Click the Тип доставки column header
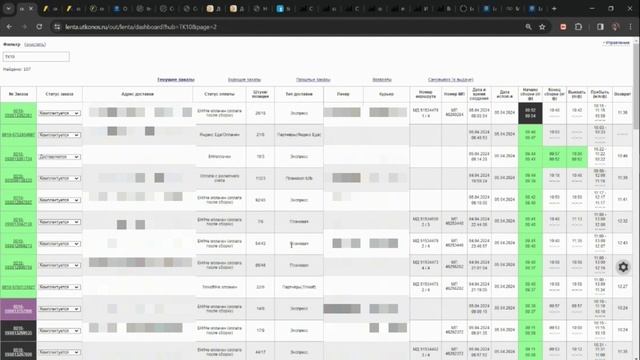Viewport: 640px width, 360px height. (299, 94)
